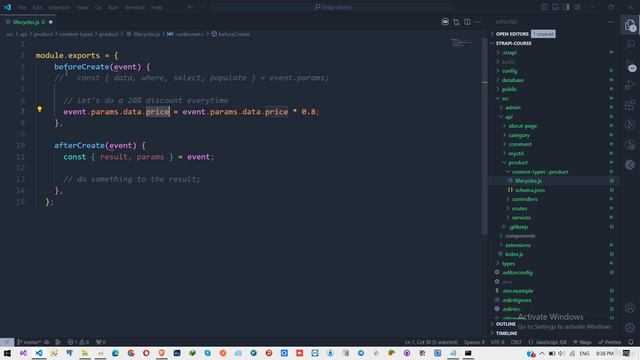Image resolution: width=640 pixels, height=360 pixels.
Task: Collapse the api folder
Action: point(509,117)
